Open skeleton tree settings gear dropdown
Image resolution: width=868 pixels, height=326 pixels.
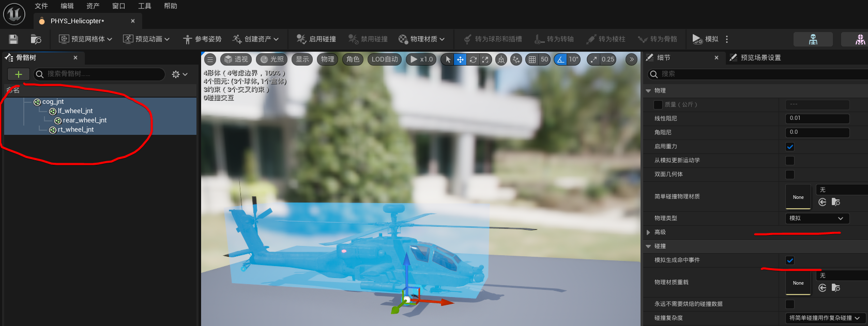179,74
